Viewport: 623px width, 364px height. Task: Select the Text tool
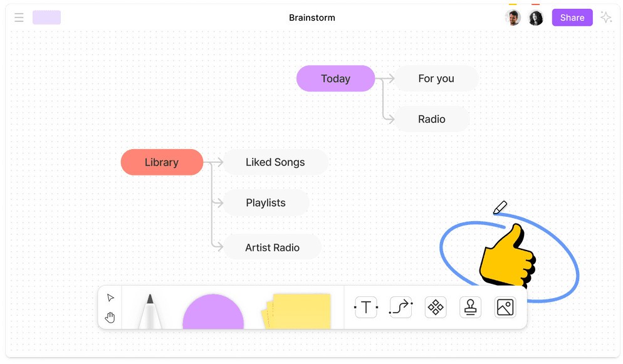(x=365, y=307)
